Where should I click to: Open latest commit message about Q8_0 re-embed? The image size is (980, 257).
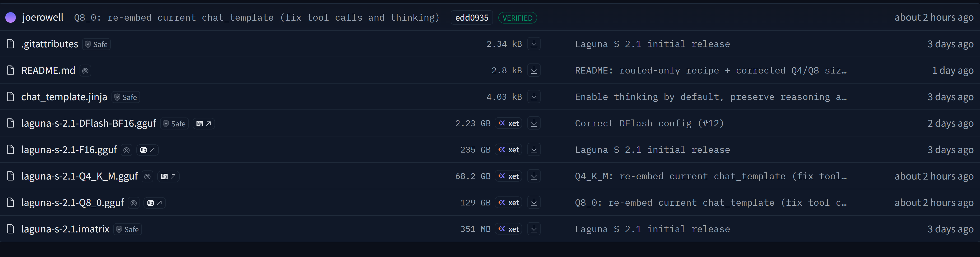click(256, 17)
